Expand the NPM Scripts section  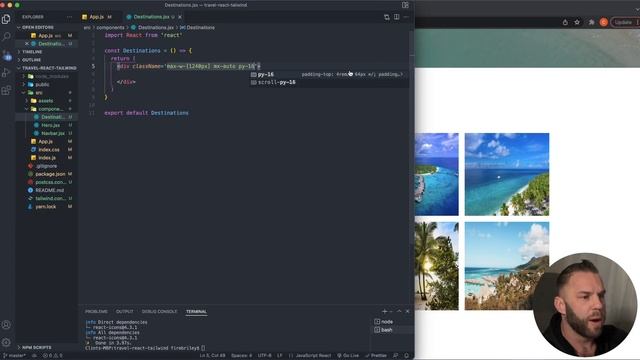(x=37, y=347)
